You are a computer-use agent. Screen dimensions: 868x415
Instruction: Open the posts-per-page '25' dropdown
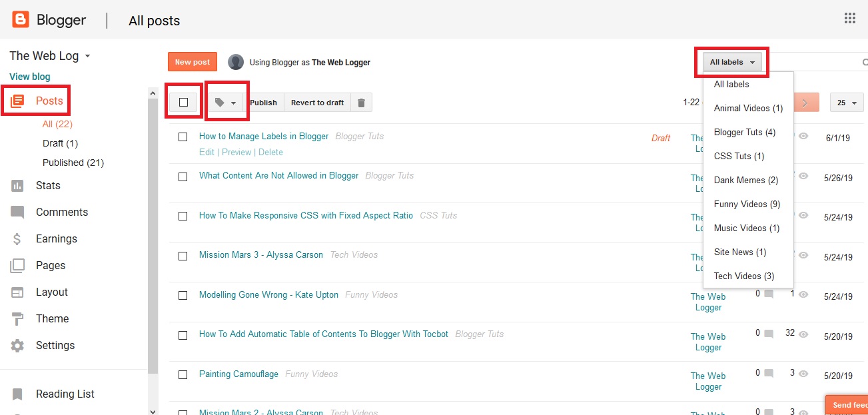846,102
